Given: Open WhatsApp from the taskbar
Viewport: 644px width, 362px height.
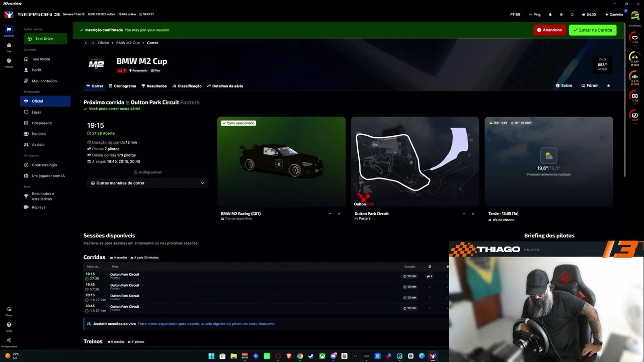Looking at the screenshot, I should tap(267, 356).
